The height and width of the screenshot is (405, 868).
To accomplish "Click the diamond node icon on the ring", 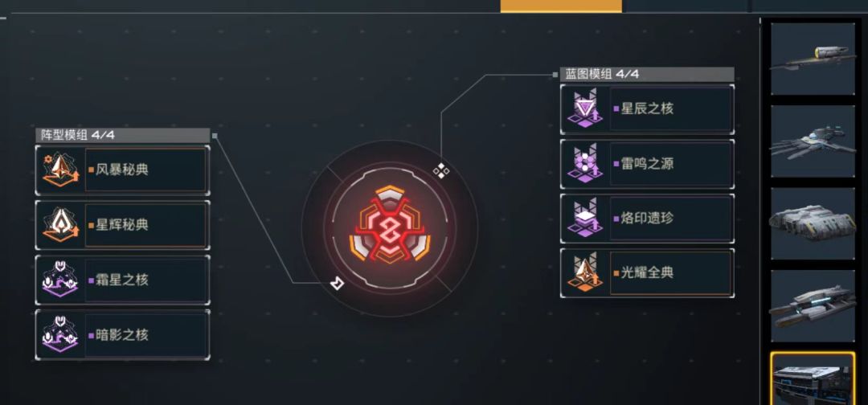I will pos(440,170).
